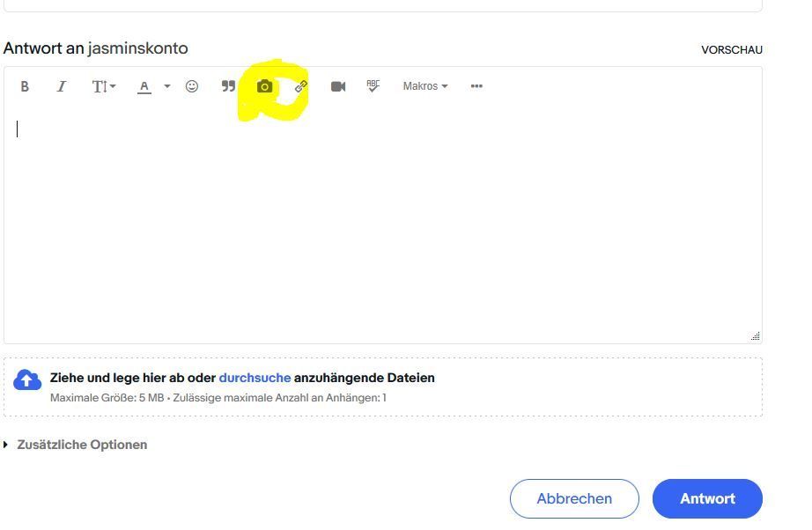Toggle italic text formatting

[x=62, y=86]
